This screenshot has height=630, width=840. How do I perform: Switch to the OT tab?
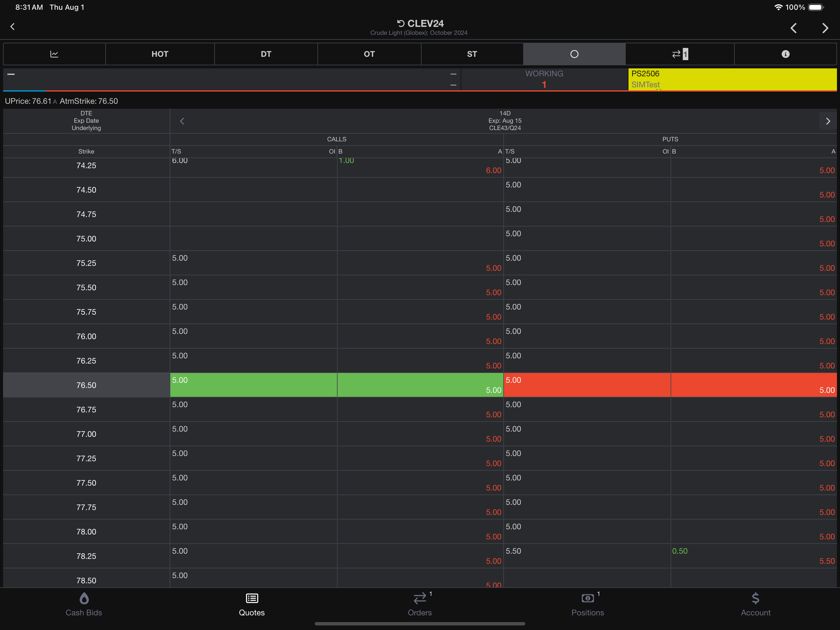tap(369, 54)
